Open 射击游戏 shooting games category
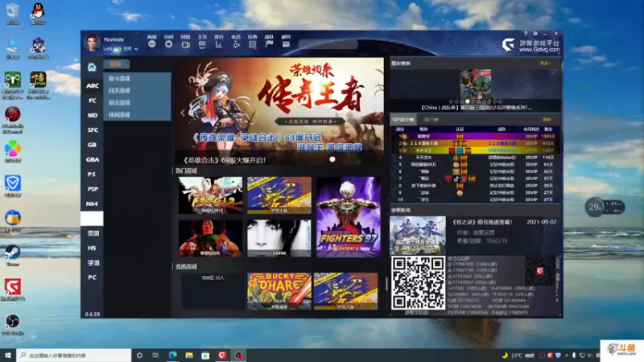This screenshot has width=644, height=362. [138, 103]
